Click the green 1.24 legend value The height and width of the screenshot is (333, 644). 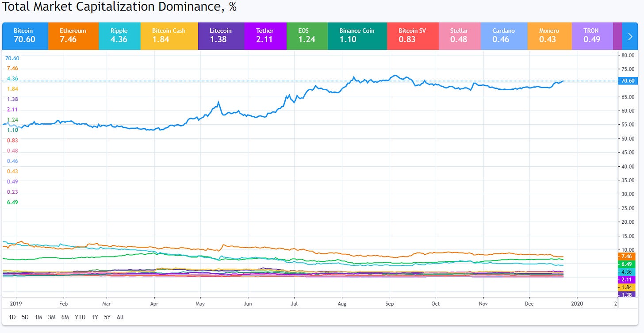(12, 120)
